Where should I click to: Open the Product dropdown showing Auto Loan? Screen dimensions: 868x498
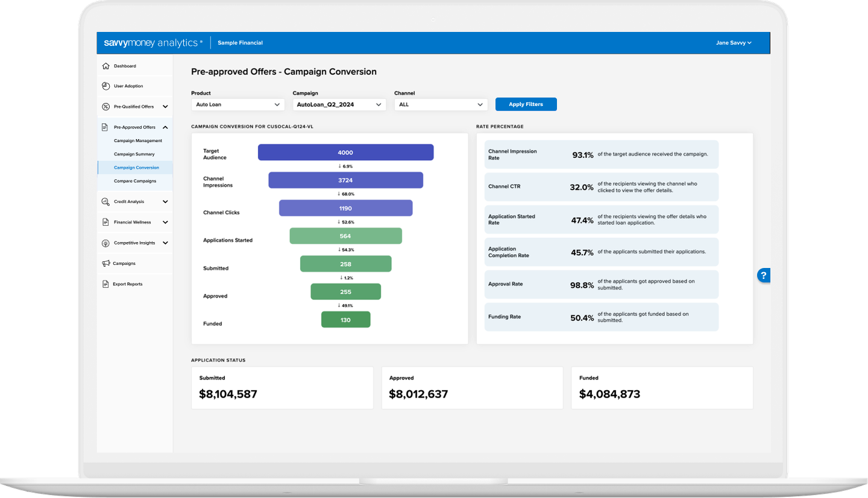pyautogui.click(x=237, y=104)
